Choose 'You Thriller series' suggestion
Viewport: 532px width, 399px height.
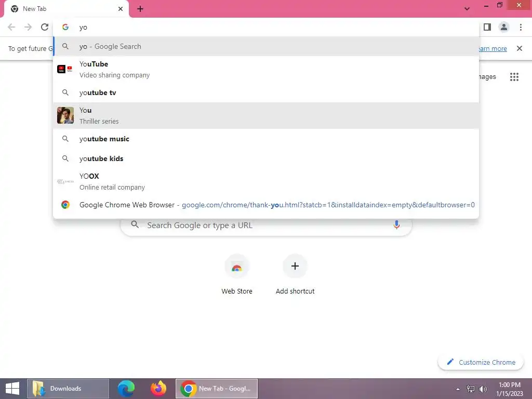click(266, 116)
